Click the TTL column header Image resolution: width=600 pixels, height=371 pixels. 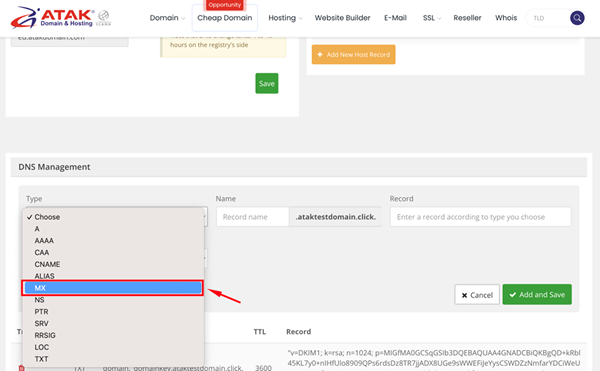(x=259, y=332)
